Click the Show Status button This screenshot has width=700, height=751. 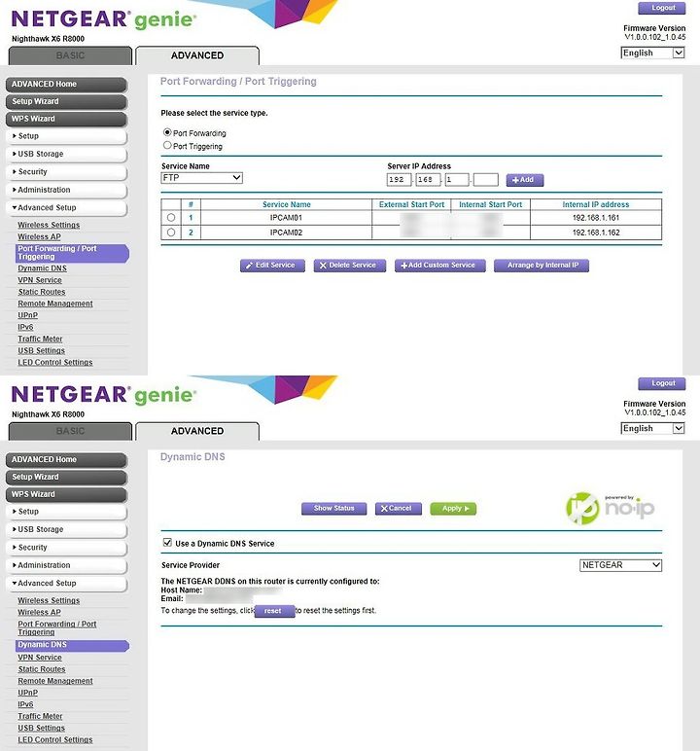[x=334, y=509]
